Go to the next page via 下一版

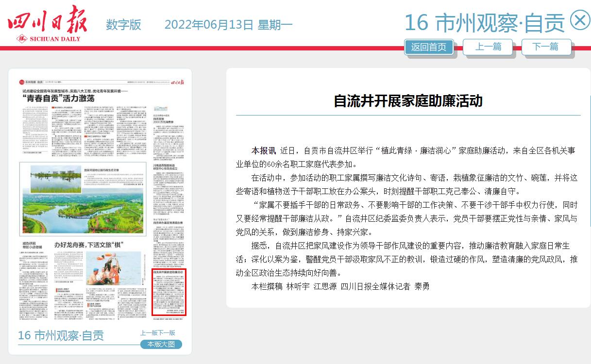[x=167, y=333]
